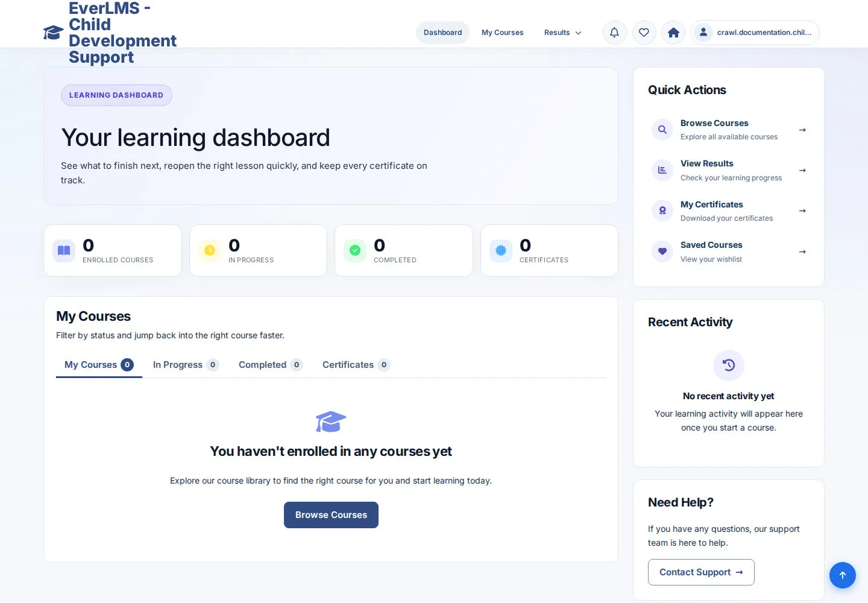Screen dimensions: 868x603
Task: Click arrow beside Browse Courses quick action
Action: pyautogui.click(x=802, y=130)
